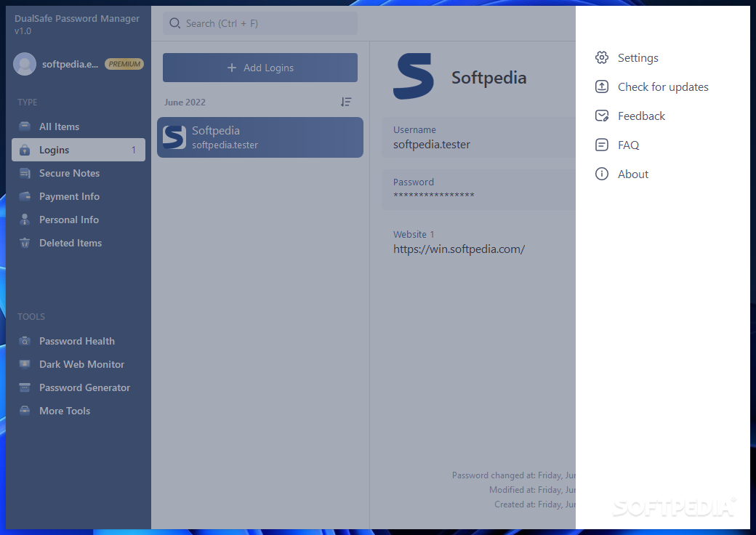Open Payment Info category

(78, 196)
